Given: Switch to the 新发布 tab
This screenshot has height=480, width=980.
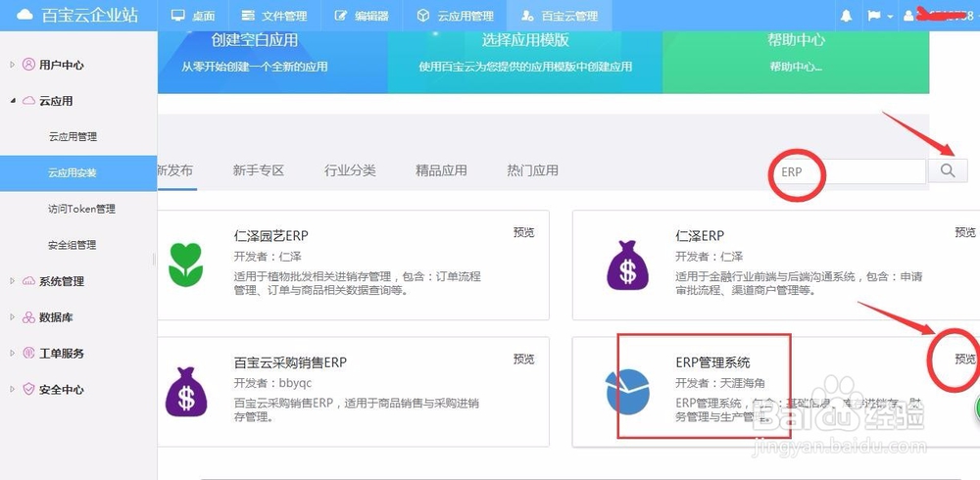Looking at the screenshot, I should pos(175,170).
